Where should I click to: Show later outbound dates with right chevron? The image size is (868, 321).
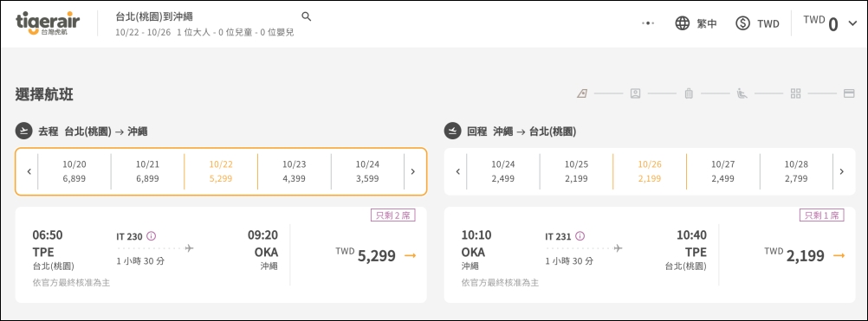412,171
